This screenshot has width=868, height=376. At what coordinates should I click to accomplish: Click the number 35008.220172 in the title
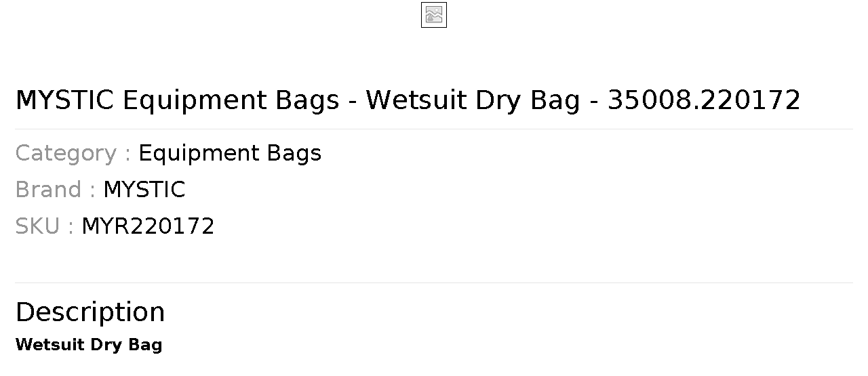coord(704,100)
